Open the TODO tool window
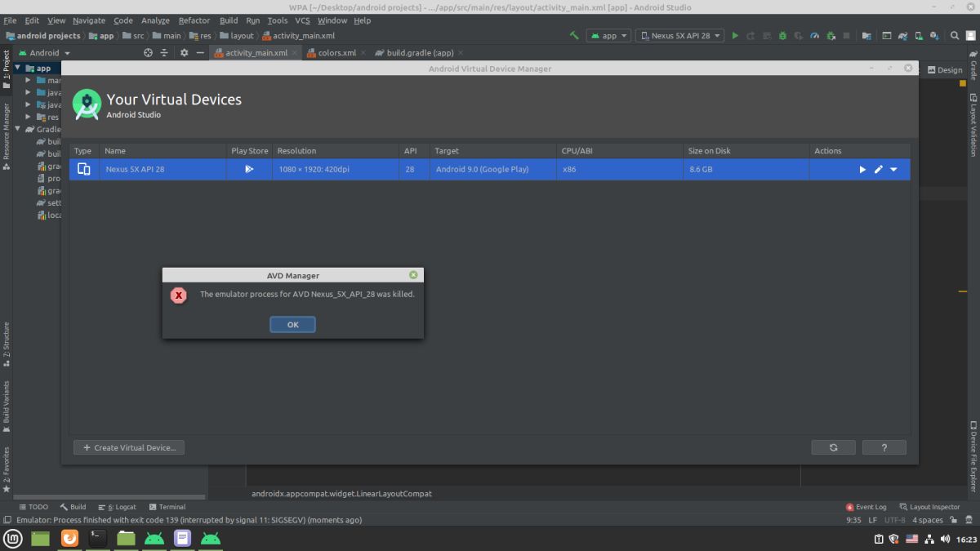This screenshot has width=980, height=551. tap(33, 507)
